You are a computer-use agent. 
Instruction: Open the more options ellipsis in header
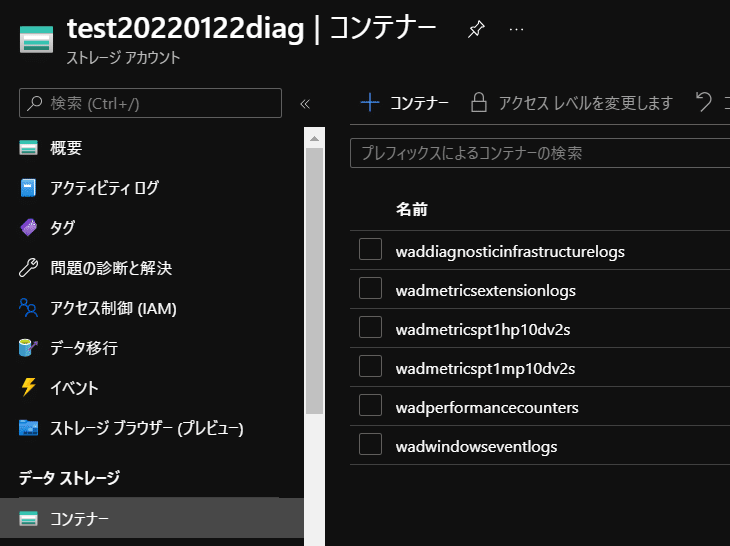[x=516, y=30]
